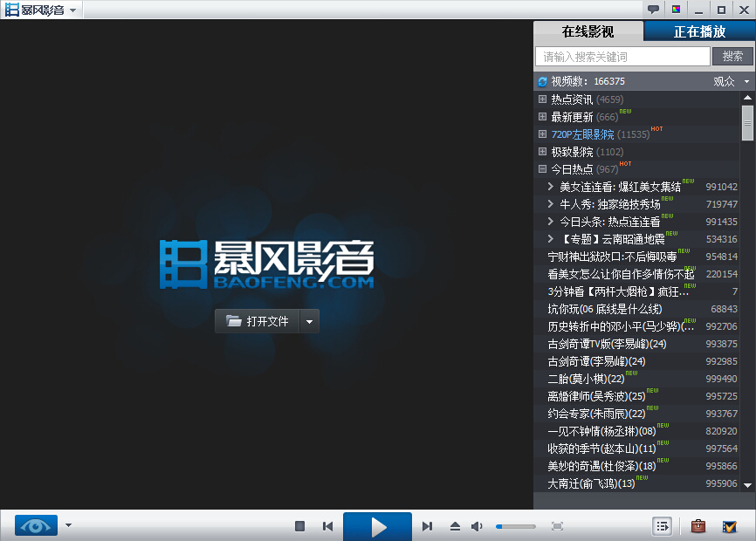Image resolution: width=756 pixels, height=541 pixels.
Task: Maximize the 暴风影音 window
Action: click(x=721, y=10)
